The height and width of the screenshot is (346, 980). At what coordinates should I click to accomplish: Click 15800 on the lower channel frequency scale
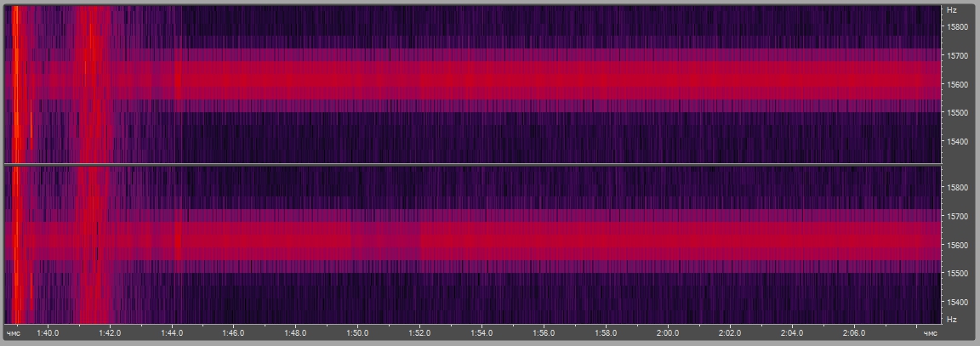957,187
